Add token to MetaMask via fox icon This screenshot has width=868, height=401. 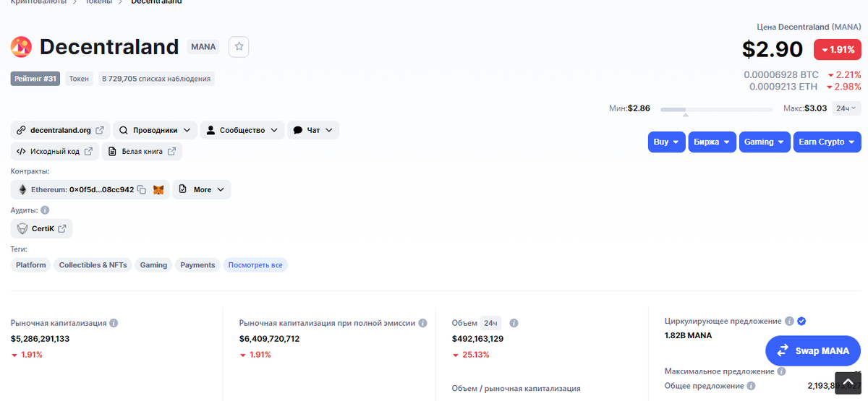(x=158, y=189)
